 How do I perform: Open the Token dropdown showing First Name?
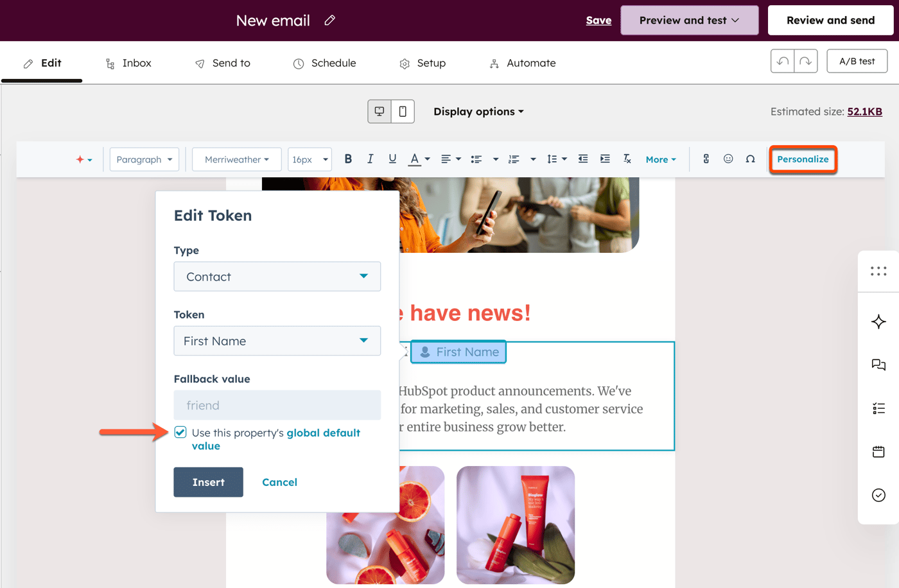tap(277, 340)
